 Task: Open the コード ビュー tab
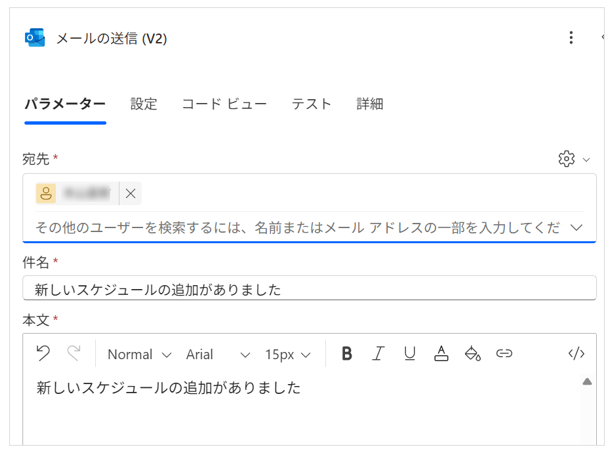(x=224, y=104)
